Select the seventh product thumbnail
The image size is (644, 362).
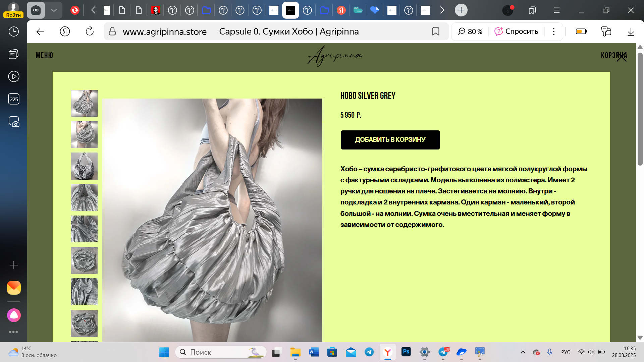(x=84, y=292)
